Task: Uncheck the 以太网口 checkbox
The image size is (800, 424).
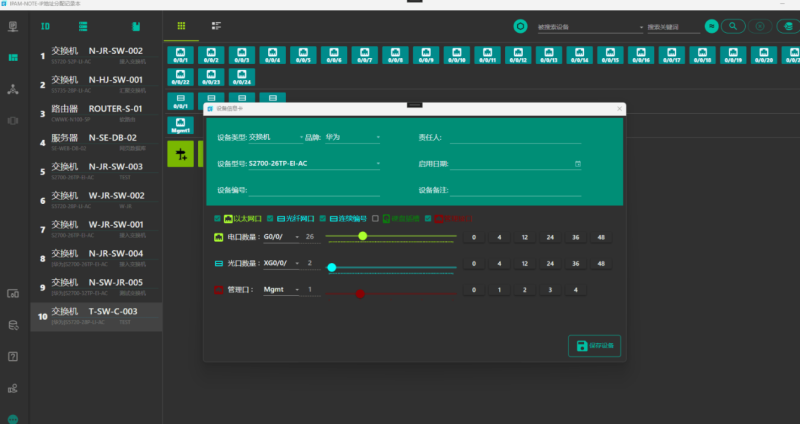Action: (x=218, y=217)
